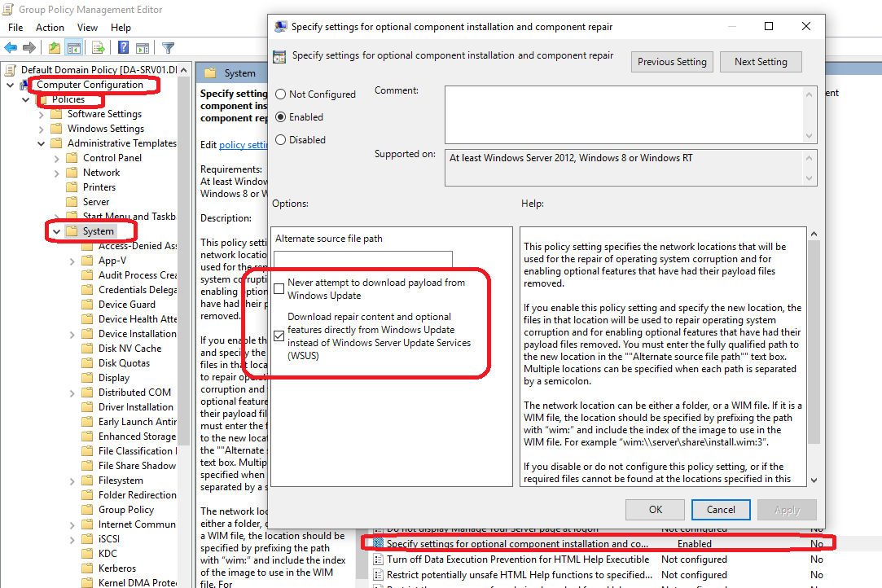Select the Disabled radio button

tap(281, 140)
